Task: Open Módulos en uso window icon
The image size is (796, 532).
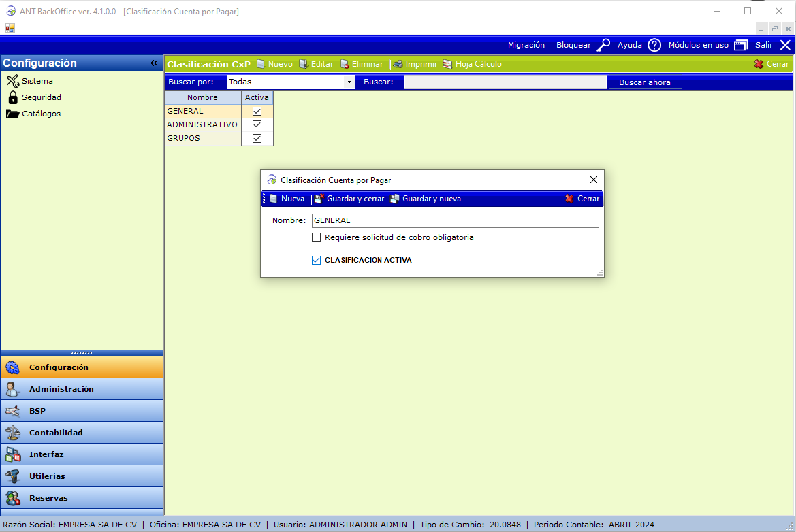Action: pos(740,45)
